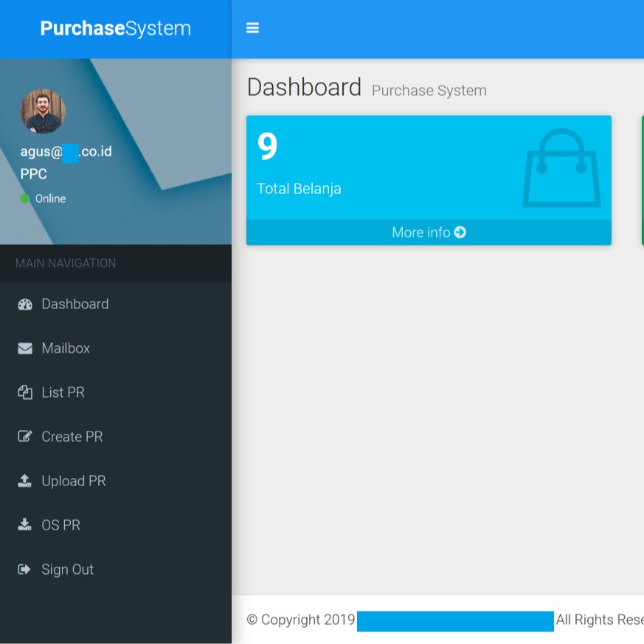
Task: Click the arrow icon beside More info
Action: [x=460, y=232]
